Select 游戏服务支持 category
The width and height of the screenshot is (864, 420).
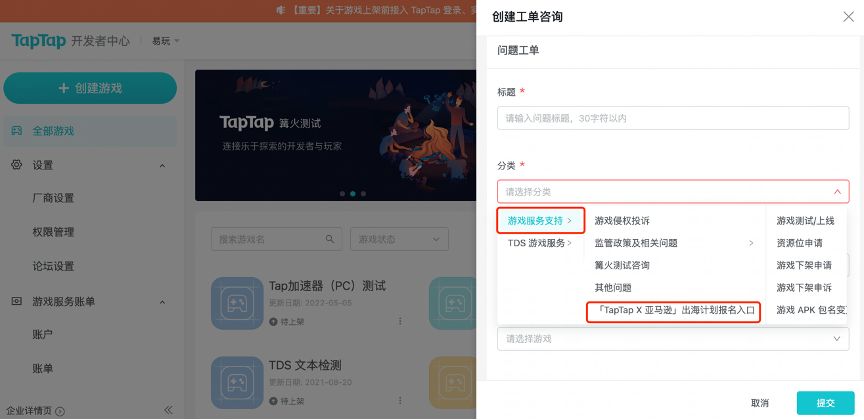coord(540,220)
